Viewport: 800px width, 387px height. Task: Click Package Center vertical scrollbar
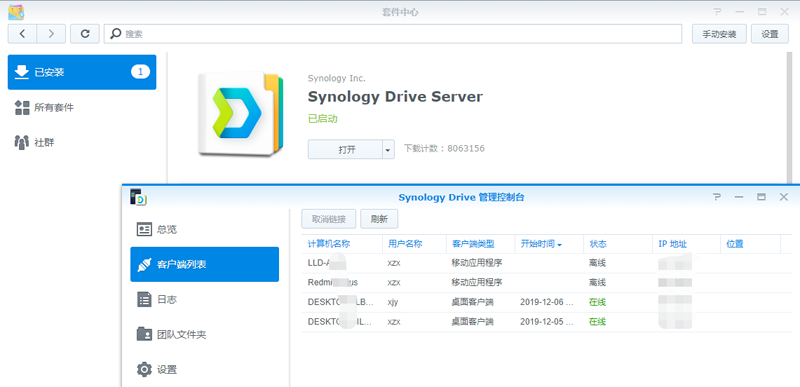tap(790, 117)
